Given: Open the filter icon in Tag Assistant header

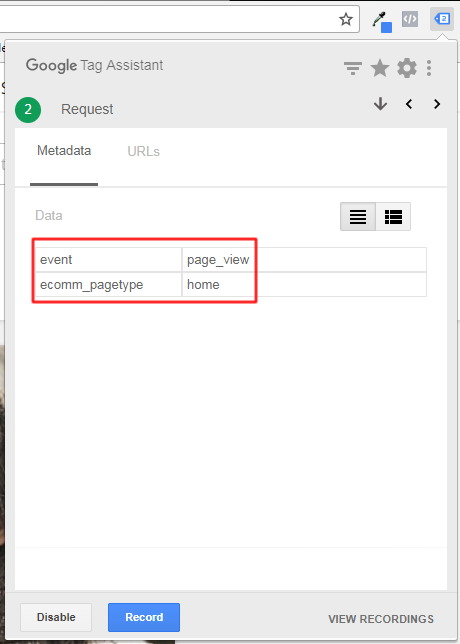Looking at the screenshot, I should click(352, 68).
